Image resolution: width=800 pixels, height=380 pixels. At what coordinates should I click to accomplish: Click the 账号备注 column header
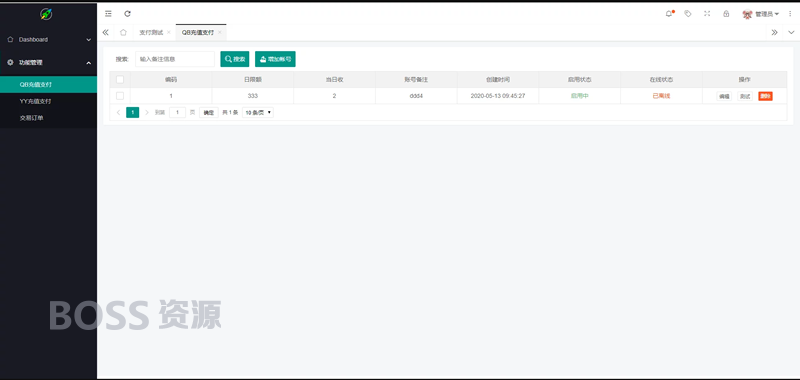pyautogui.click(x=416, y=80)
